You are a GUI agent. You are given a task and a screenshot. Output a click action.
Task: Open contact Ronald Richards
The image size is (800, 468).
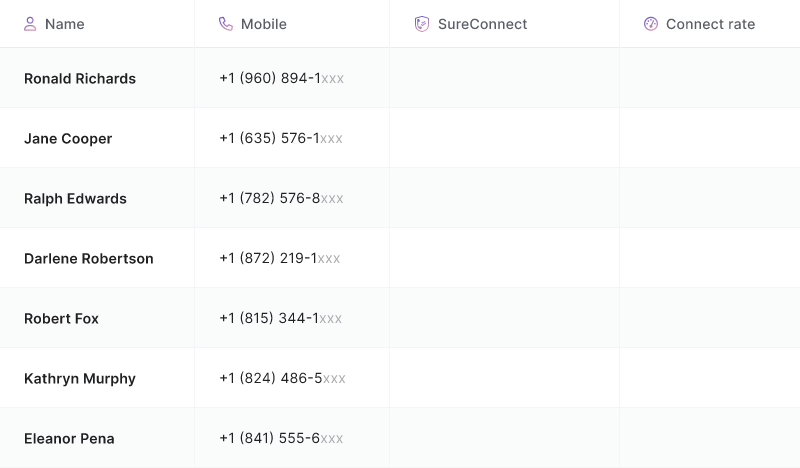(80, 79)
